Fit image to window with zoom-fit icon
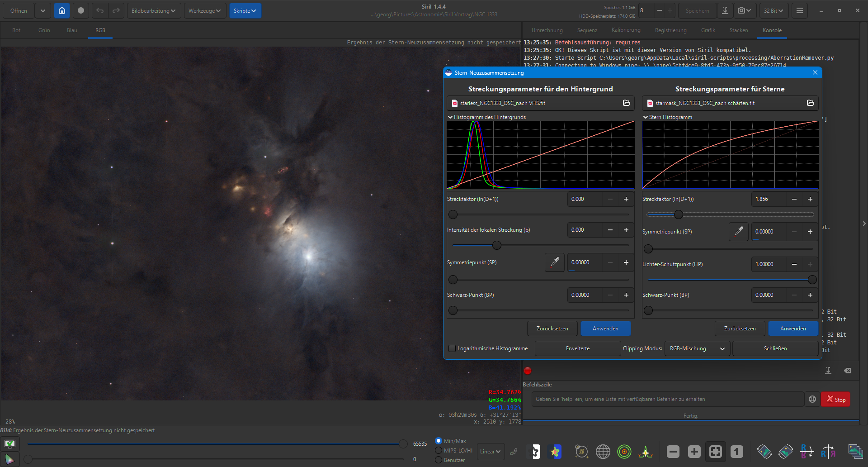The width and height of the screenshot is (868, 467). [716, 451]
